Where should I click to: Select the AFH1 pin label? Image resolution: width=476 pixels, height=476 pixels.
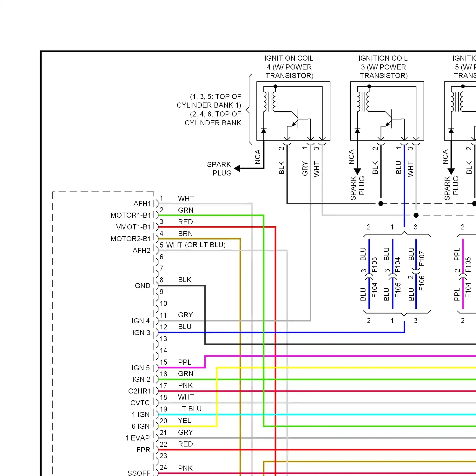click(142, 203)
